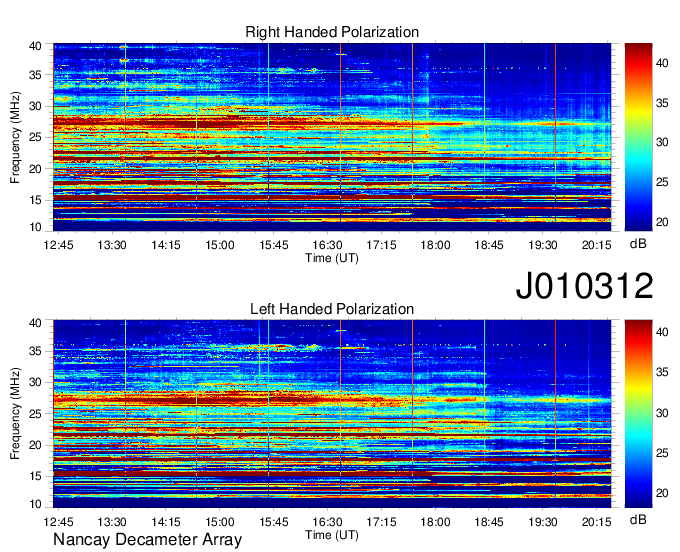Click 16:30 time tick on Left Handed plot

[x=327, y=522]
